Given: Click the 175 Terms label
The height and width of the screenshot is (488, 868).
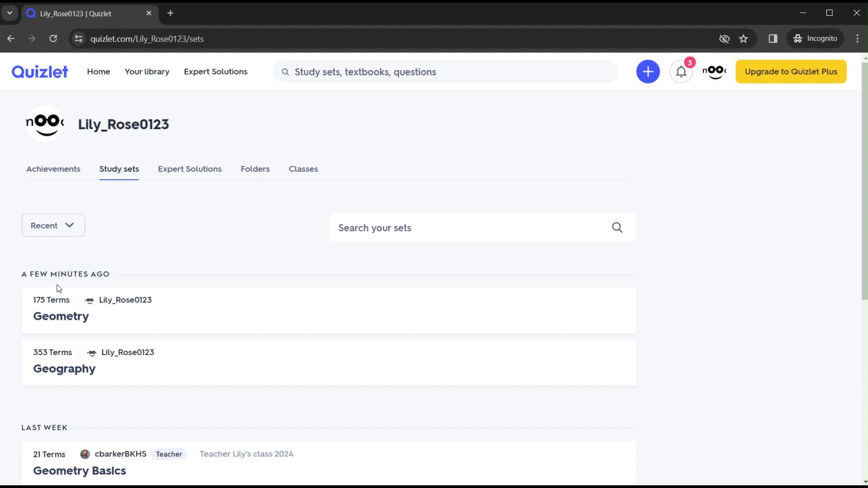Looking at the screenshot, I should click(x=51, y=300).
